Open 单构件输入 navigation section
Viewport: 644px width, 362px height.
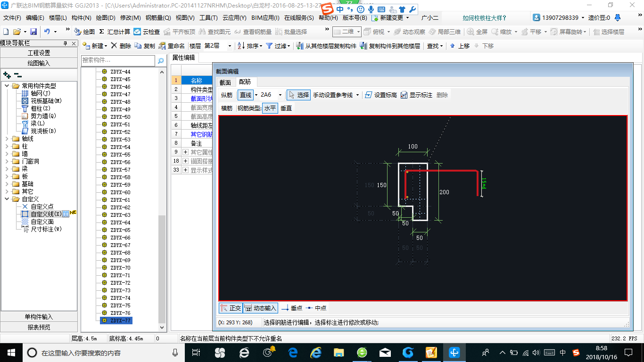point(39,317)
